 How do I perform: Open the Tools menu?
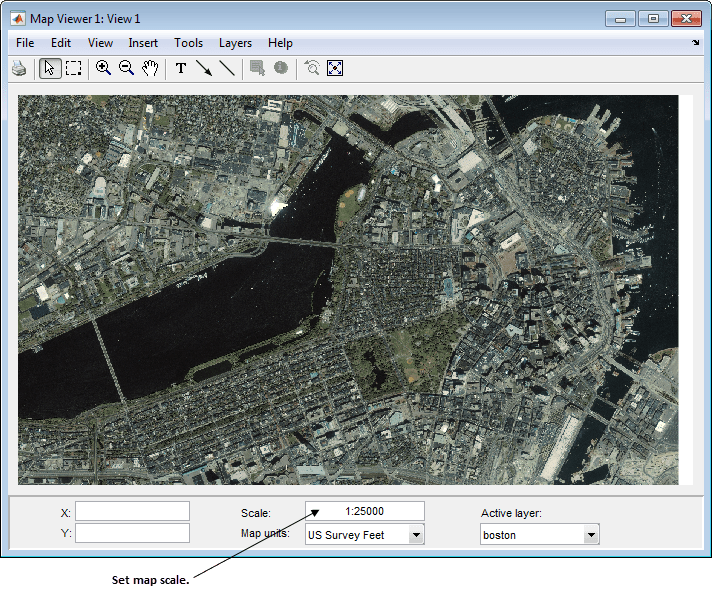(188, 43)
